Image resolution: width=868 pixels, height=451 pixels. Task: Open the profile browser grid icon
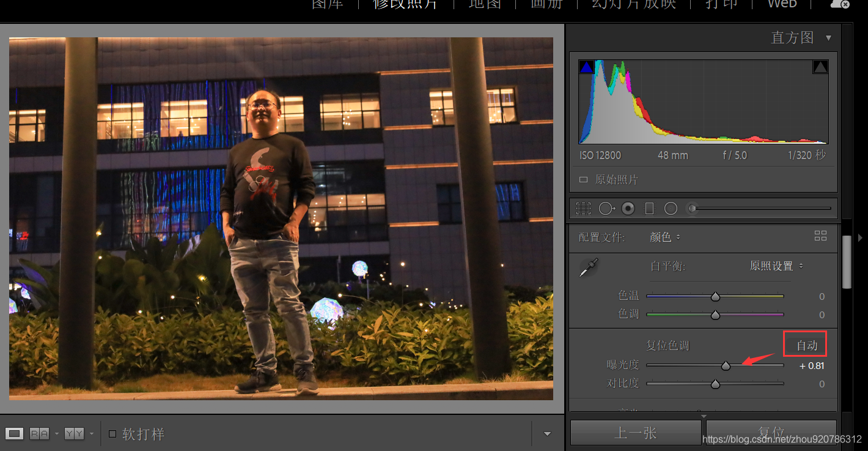[820, 236]
